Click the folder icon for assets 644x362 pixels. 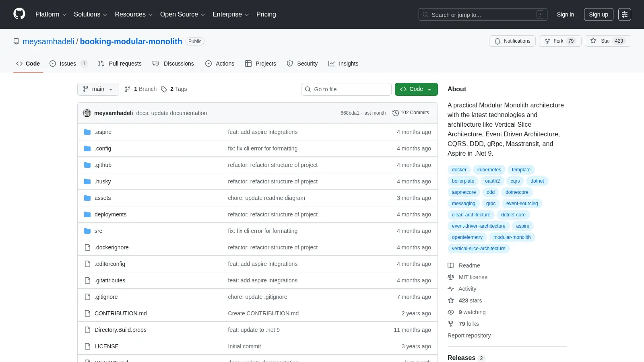87,198
